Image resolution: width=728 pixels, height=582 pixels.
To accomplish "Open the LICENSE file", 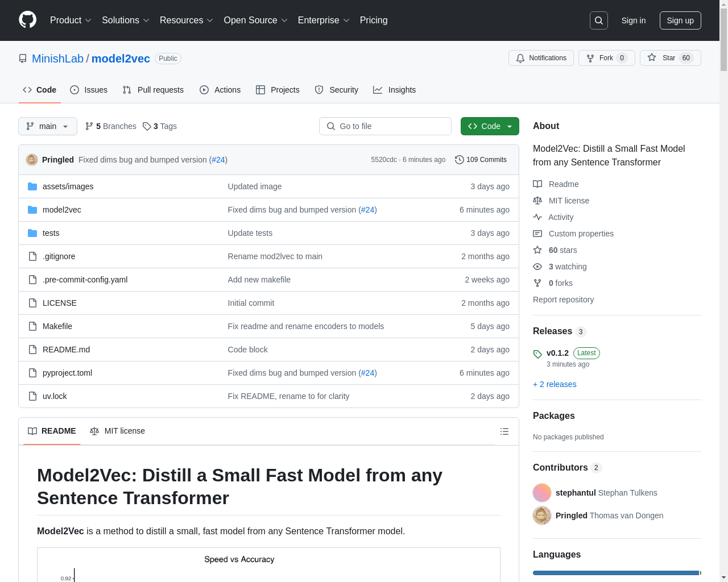I will pos(59,303).
